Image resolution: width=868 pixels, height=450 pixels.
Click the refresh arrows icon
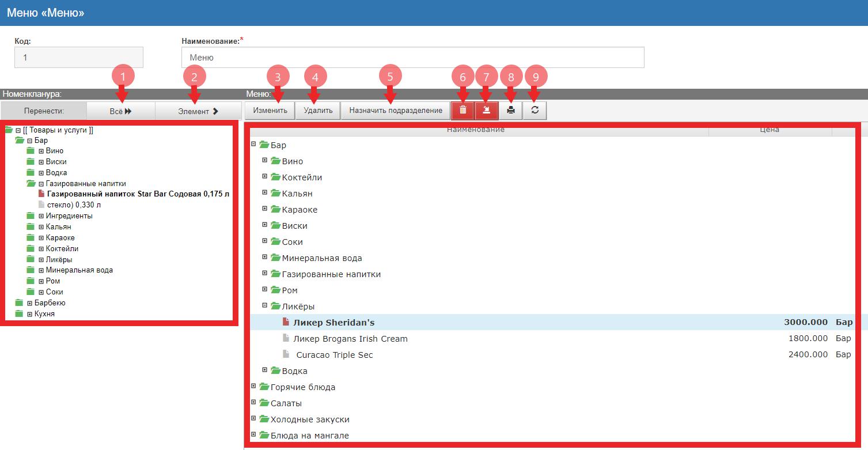pos(535,110)
